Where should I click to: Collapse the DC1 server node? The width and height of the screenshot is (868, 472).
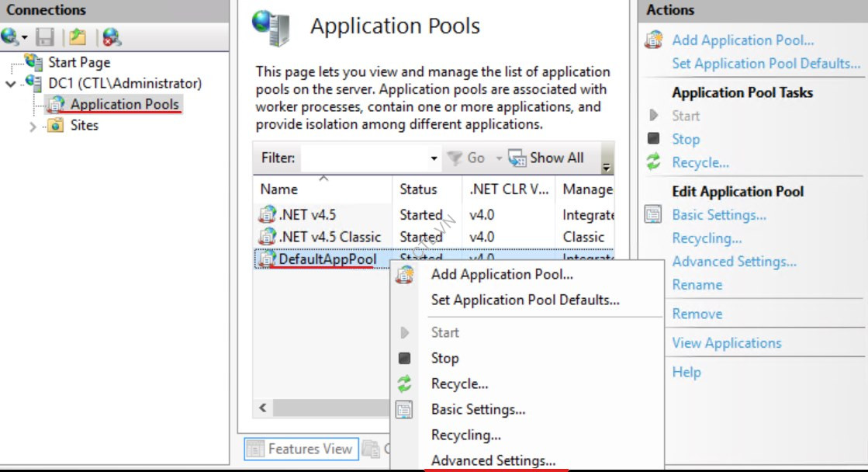(10, 84)
